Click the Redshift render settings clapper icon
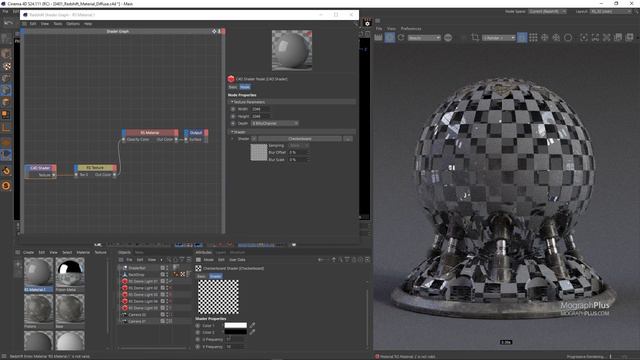 367,23
